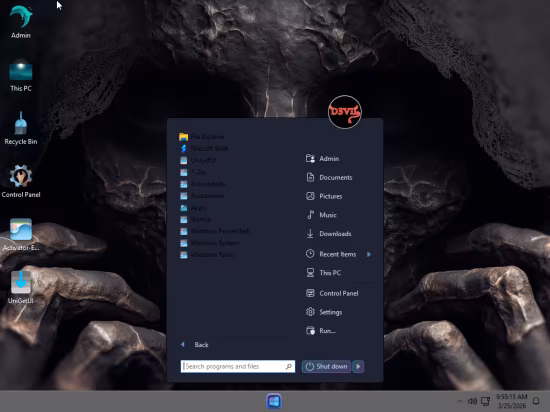Open File Explorer from the programs list
This screenshot has width=550, height=412.
202,137
